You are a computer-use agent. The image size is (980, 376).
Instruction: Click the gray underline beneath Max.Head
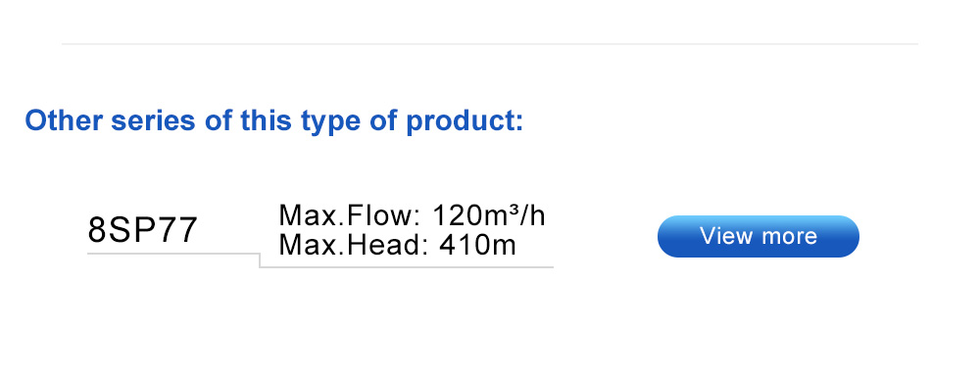tap(407, 266)
